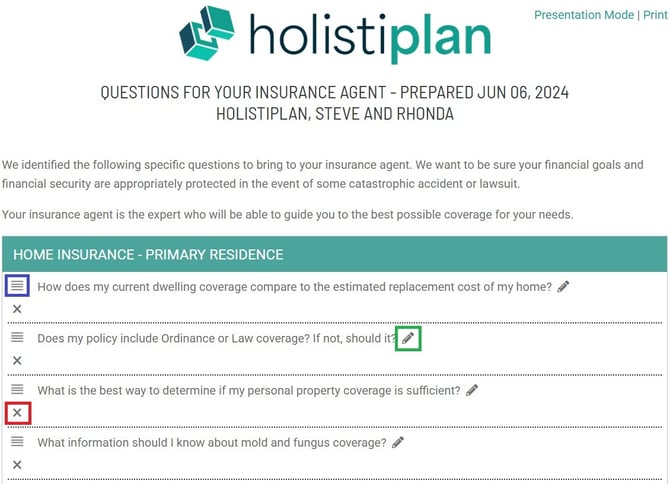Screen dimensions: 670x484
Task: Click drag handle for Ordinance or Law question
Action: [17, 338]
